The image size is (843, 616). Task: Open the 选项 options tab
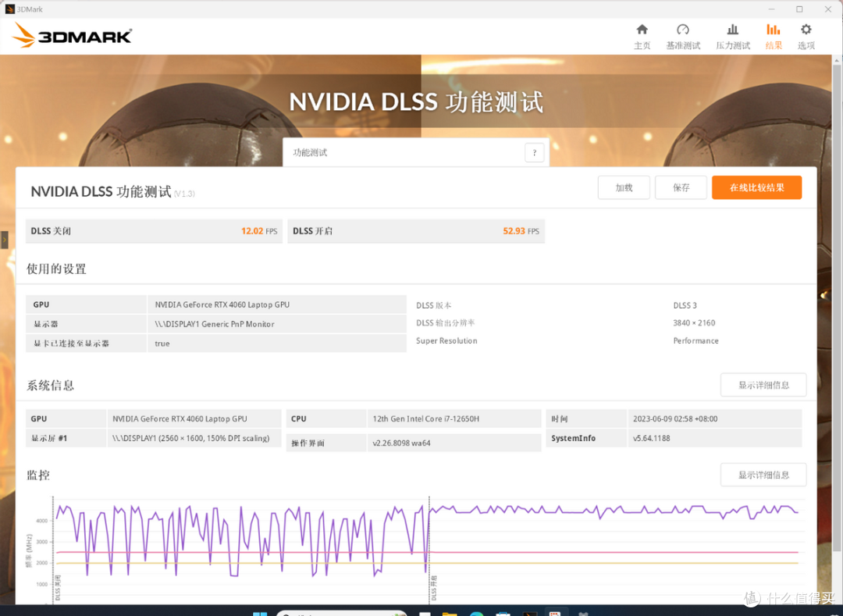click(x=806, y=37)
